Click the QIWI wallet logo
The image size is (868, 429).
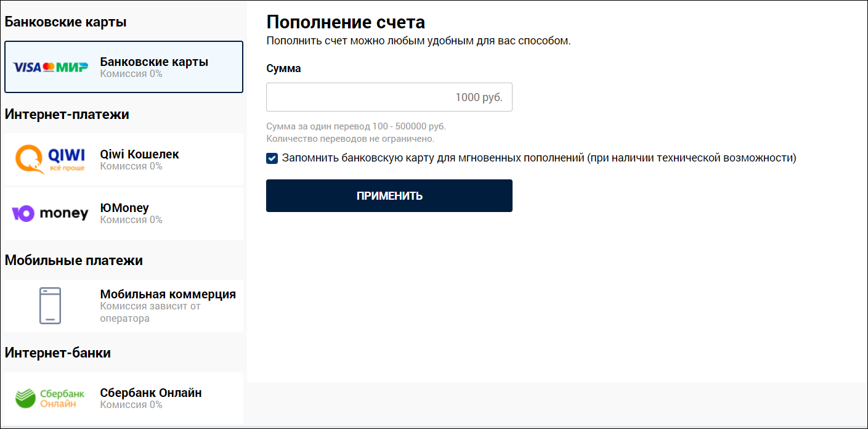click(50, 160)
